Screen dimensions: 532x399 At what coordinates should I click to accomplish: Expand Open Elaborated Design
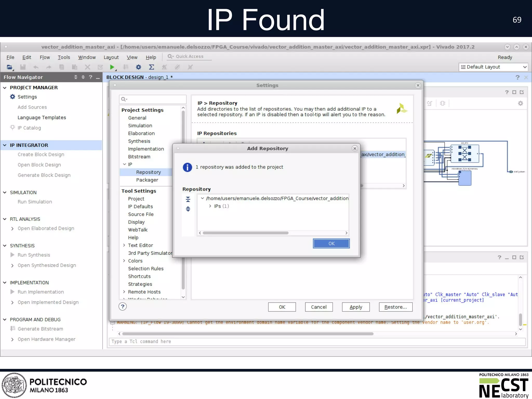coord(12,228)
